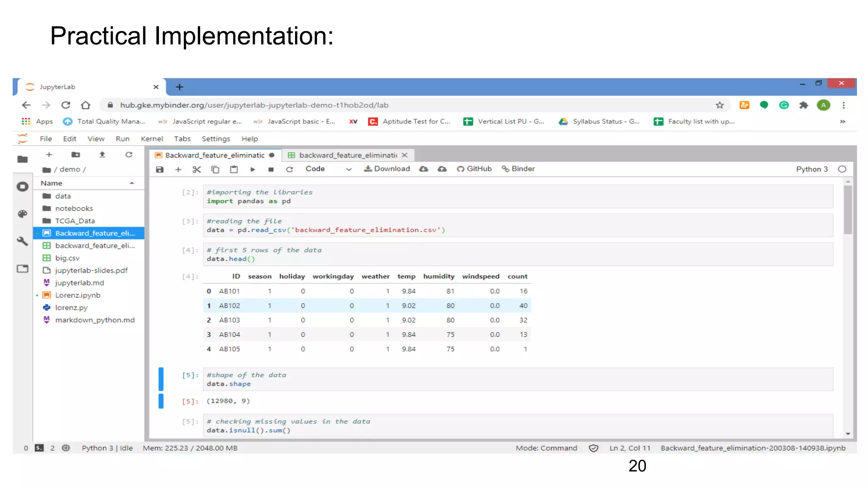The width and height of the screenshot is (868, 488).
Task: Click the restart kernel icon in toolbar
Action: pyautogui.click(x=289, y=169)
